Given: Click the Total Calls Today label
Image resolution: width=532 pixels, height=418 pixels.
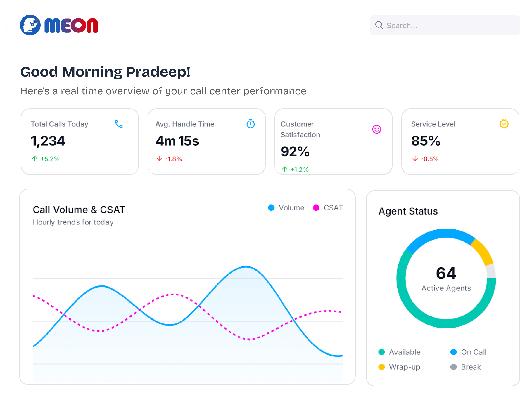Looking at the screenshot, I should tap(60, 124).
